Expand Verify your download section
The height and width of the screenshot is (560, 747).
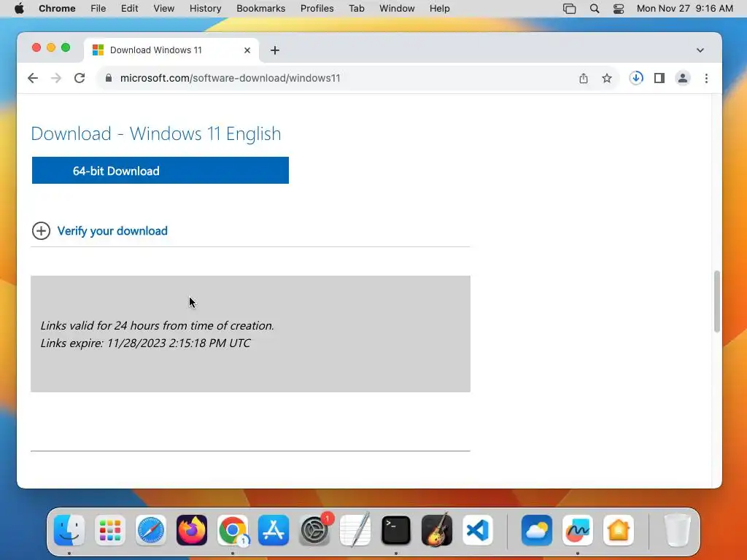pos(41,231)
